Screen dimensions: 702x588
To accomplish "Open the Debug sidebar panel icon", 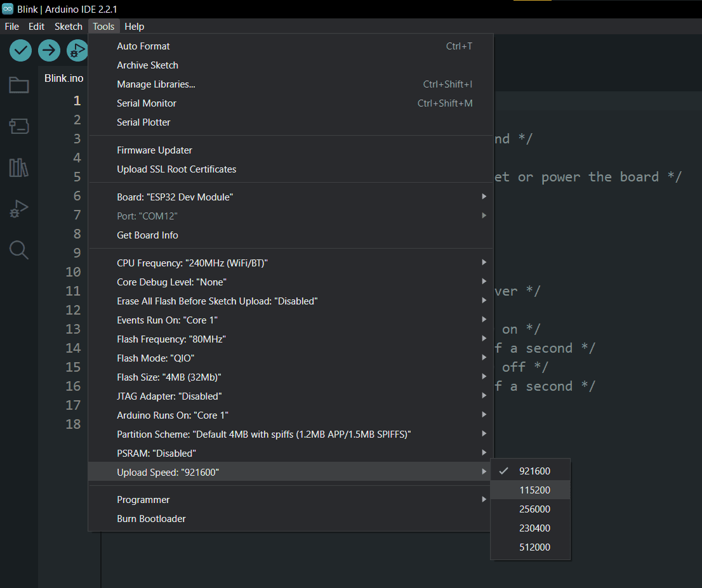I will 19,209.
